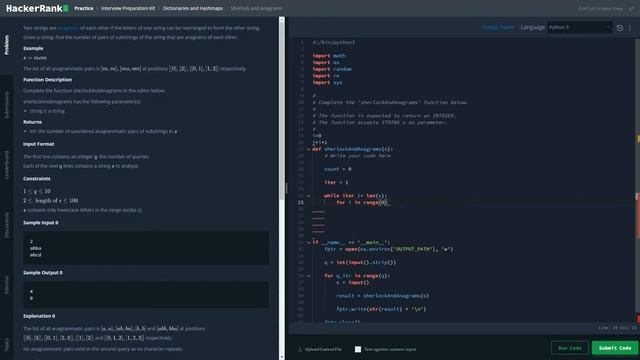Image resolution: width=640 pixels, height=360 pixels.
Task: Click the Change Theme link
Action: (x=497, y=27)
